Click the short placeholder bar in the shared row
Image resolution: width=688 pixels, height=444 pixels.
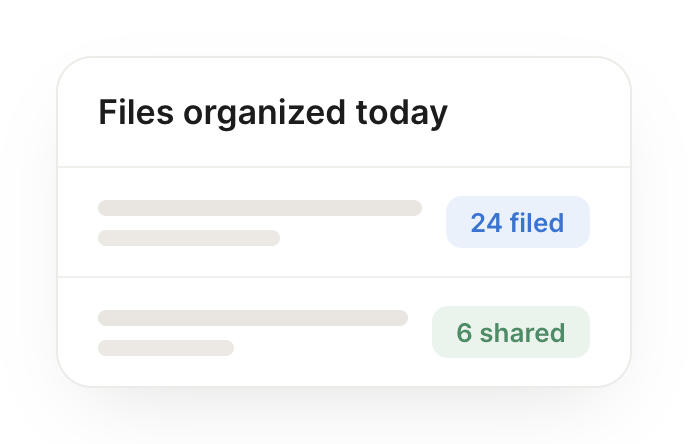pyautogui.click(x=166, y=348)
